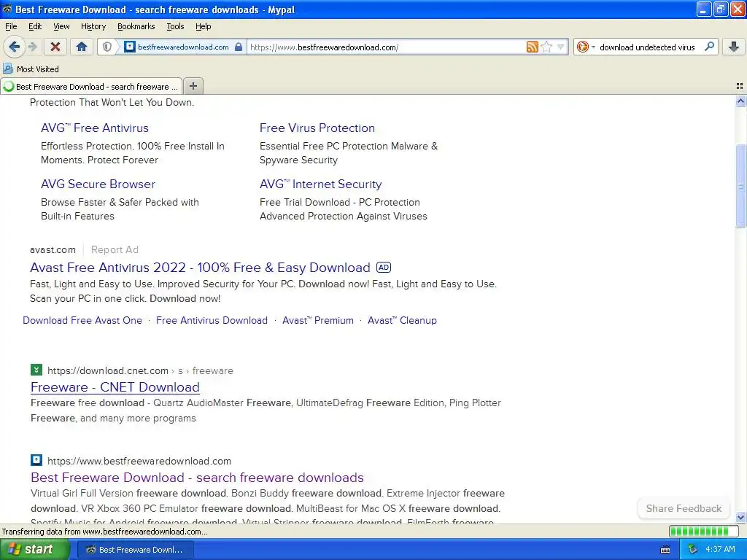Open the Downloads arrow button

tap(734, 47)
